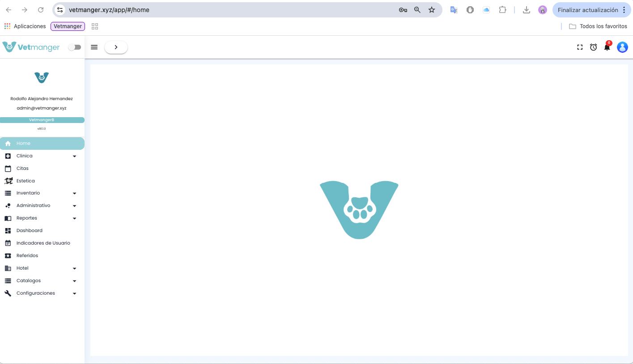This screenshot has height=364, width=633.
Task: Open the user profile avatar menu
Action: (x=622, y=47)
